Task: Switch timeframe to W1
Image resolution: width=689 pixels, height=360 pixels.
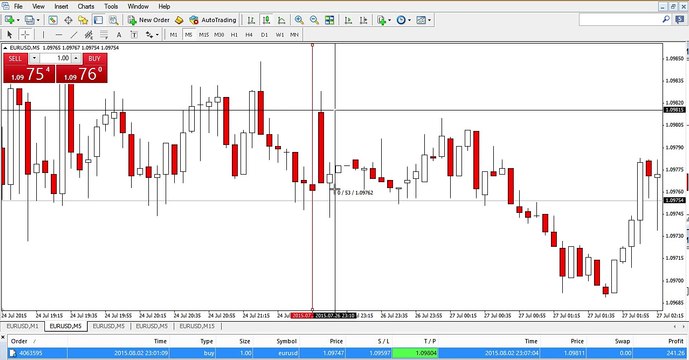Action: pos(279,34)
